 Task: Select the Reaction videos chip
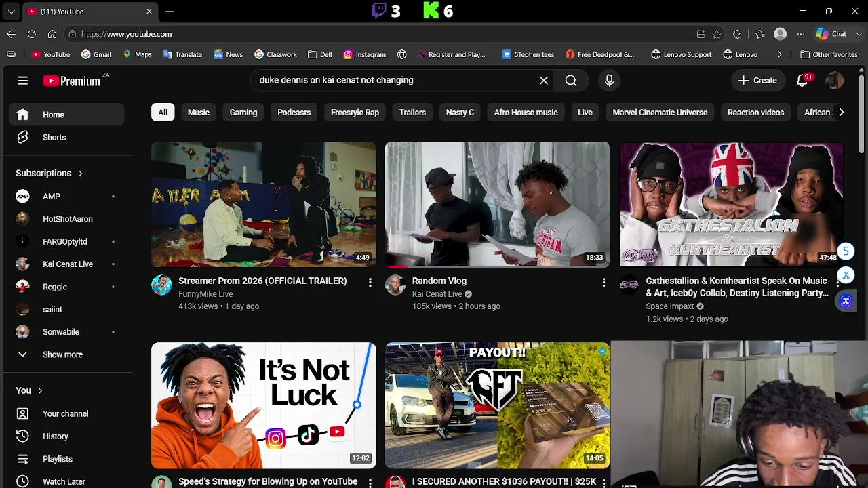coord(755,113)
